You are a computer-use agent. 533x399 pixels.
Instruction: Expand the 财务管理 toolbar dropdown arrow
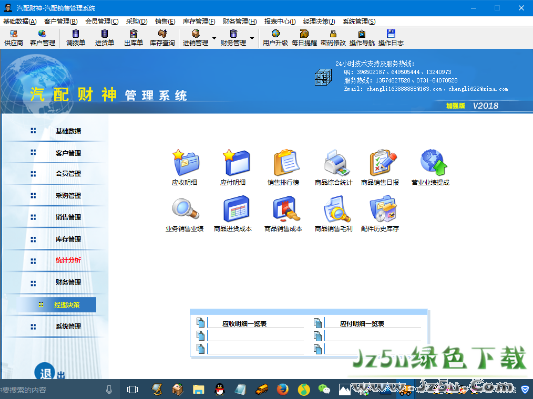point(252,37)
